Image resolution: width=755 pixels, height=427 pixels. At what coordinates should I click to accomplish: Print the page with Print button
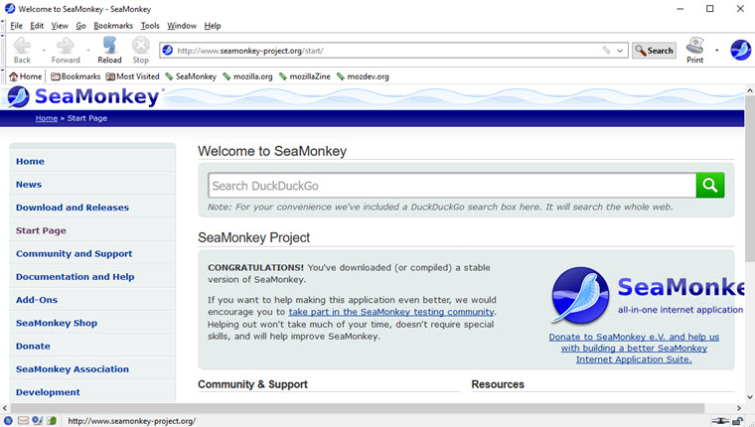pyautogui.click(x=695, y=50)
